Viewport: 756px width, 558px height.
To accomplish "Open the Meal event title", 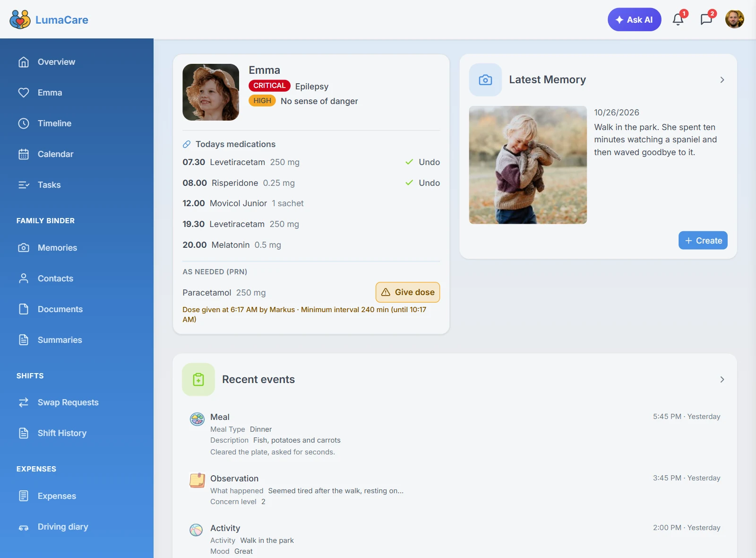I will point(220,417).
